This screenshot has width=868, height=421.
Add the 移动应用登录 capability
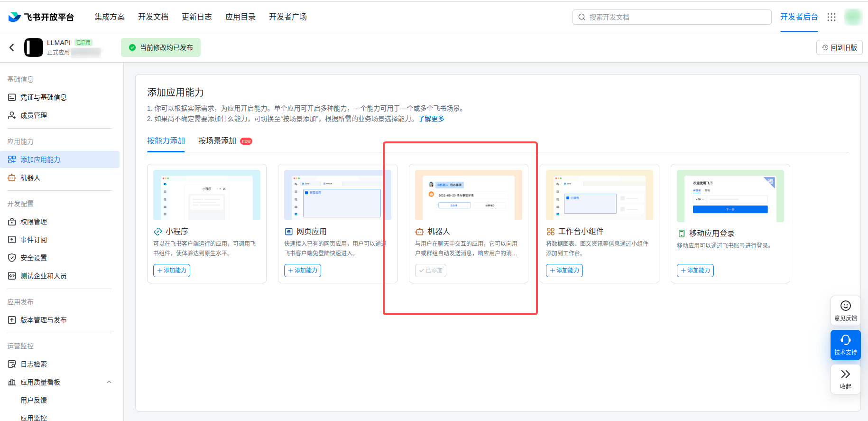click(x=695, y=271)
